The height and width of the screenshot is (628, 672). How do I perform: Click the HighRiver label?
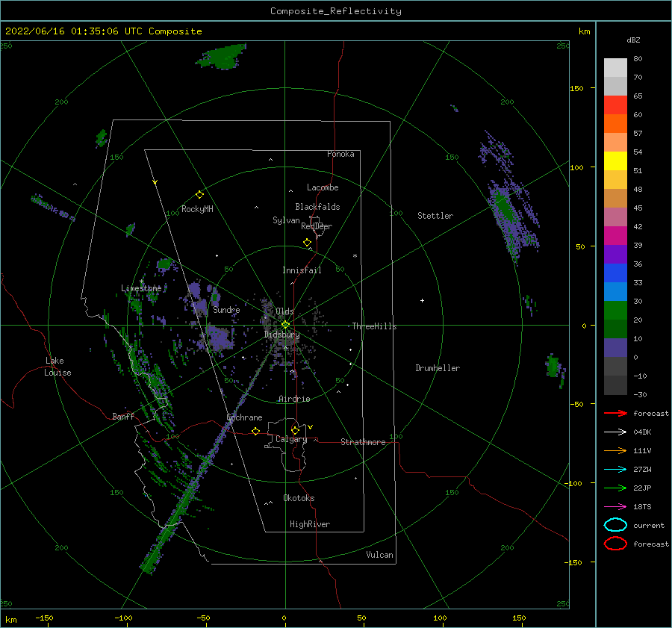point(309,524)
